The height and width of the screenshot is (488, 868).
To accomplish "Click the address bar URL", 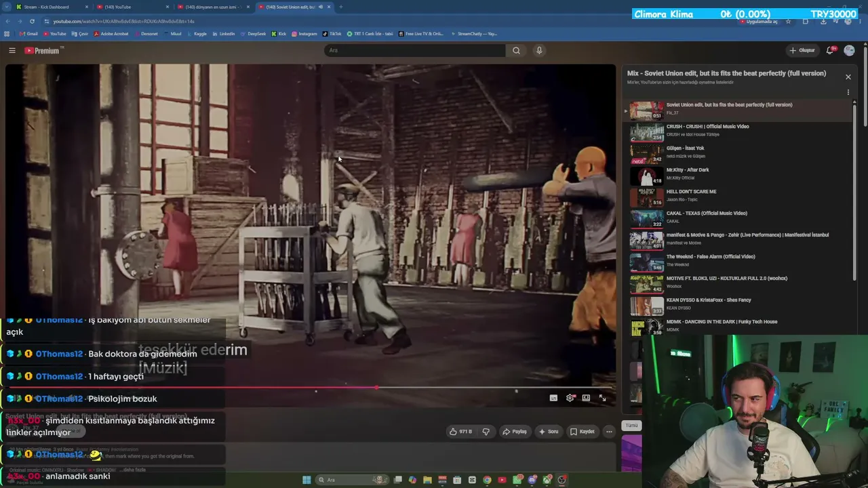I will [123, 21].
